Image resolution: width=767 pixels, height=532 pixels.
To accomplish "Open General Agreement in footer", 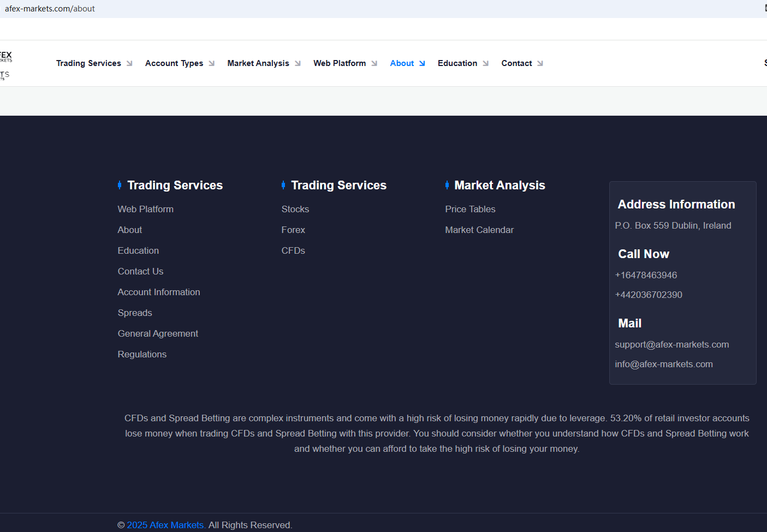I will 158,333.
